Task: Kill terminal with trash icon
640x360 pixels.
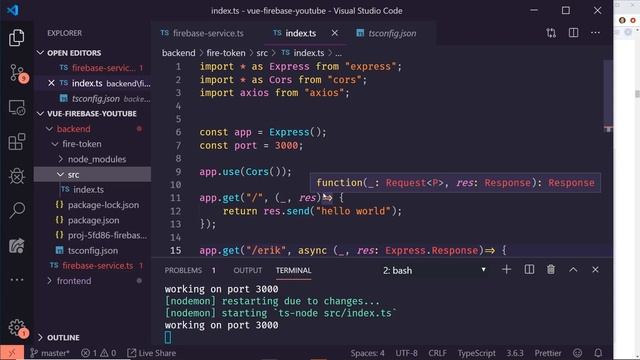Action: click(x=551, y=270)
